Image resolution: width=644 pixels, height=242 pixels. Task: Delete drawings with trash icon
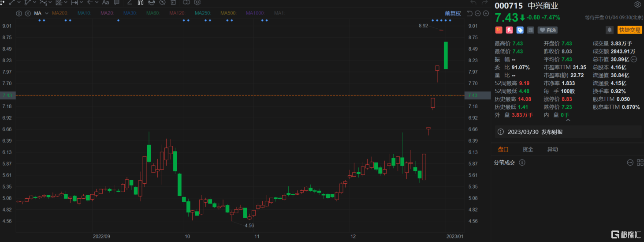tap(173, 2)
